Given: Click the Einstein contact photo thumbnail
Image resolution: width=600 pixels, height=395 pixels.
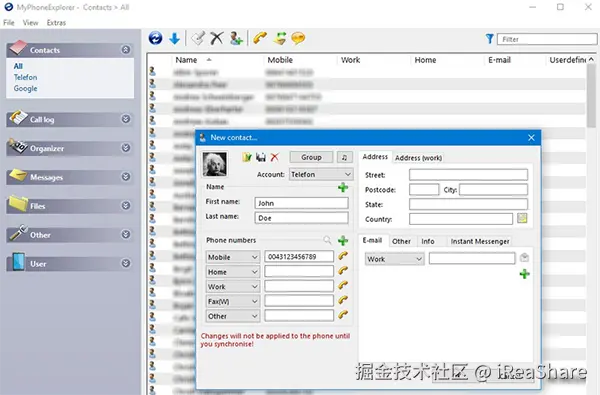Looking at the screenshot, I should coord(214,164).
